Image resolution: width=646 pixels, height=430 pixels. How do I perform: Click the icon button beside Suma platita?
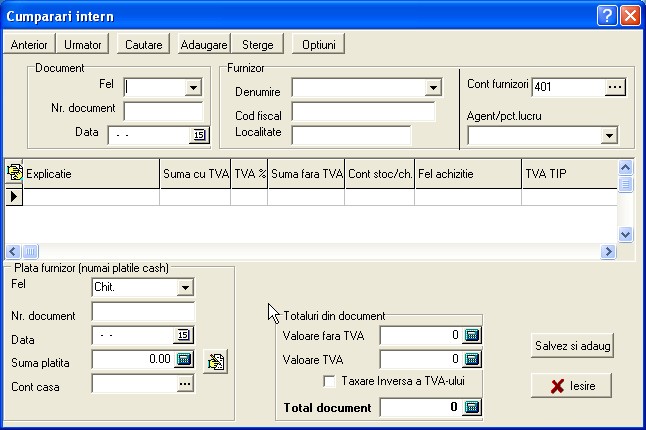pyautogui.click(x=215, y=361)
